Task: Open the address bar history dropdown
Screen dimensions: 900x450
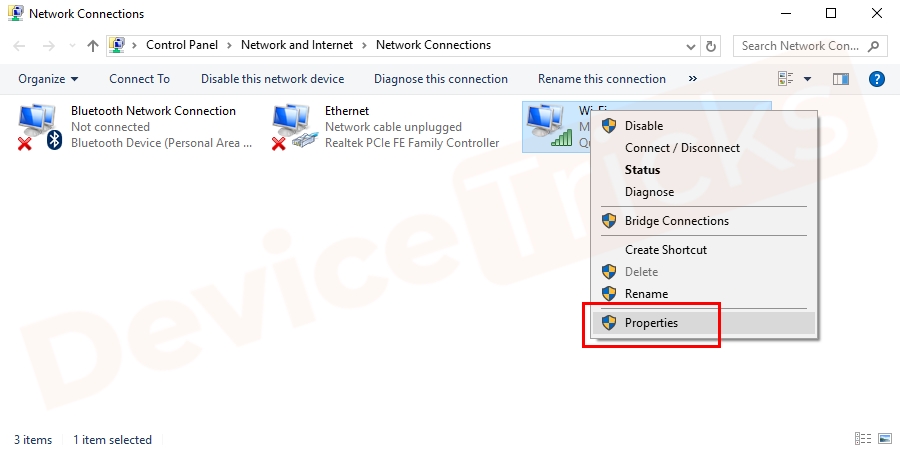Action: 691,46
